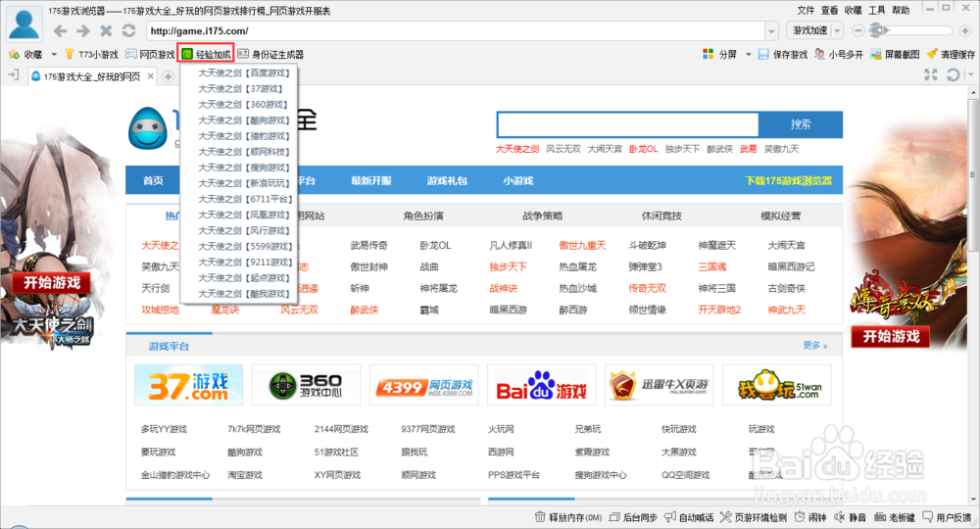Decrease game speed with minus button

point(858,30)
